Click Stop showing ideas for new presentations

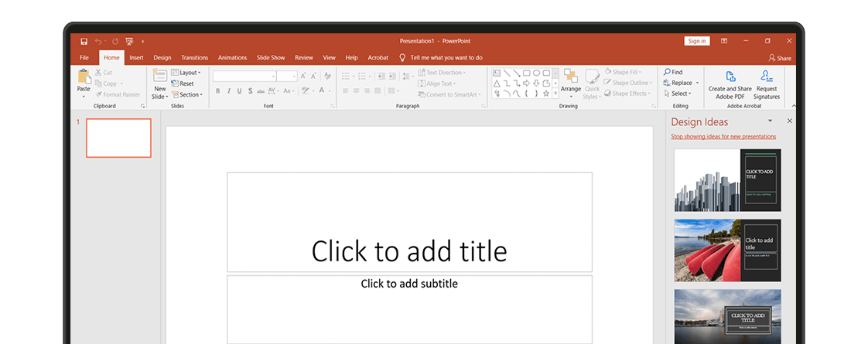tap(723, 136)
